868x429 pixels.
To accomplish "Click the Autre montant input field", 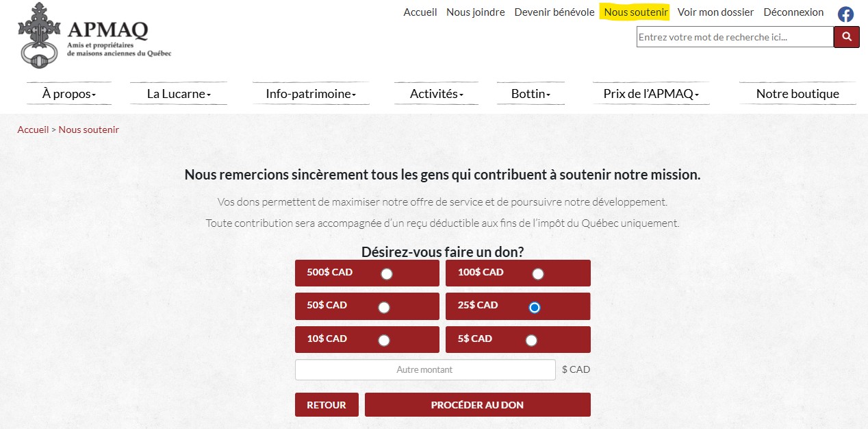I will tap(425, 370).
